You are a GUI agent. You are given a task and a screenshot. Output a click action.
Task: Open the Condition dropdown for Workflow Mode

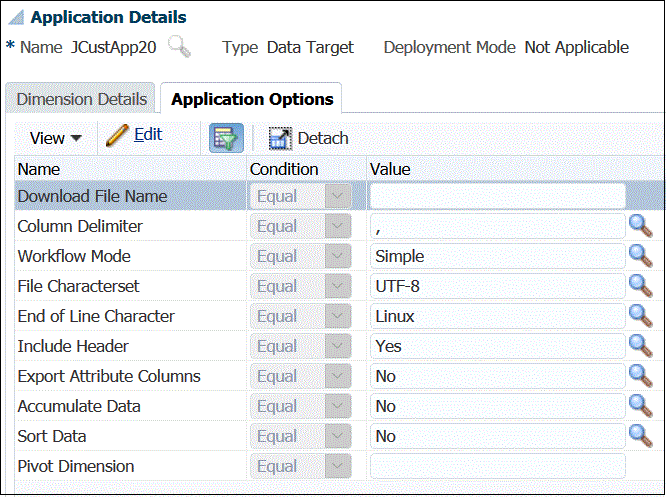340,256
